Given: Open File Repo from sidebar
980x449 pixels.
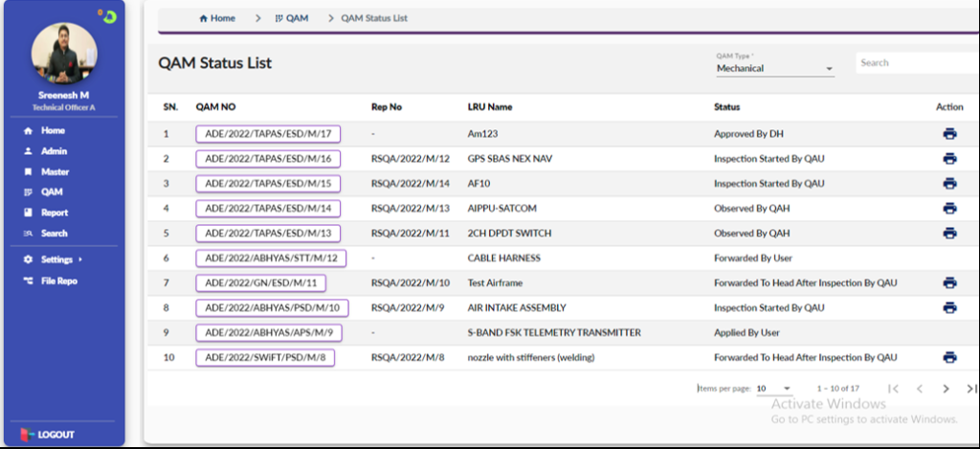Looking at the screenshot, I should click(58, 281).
